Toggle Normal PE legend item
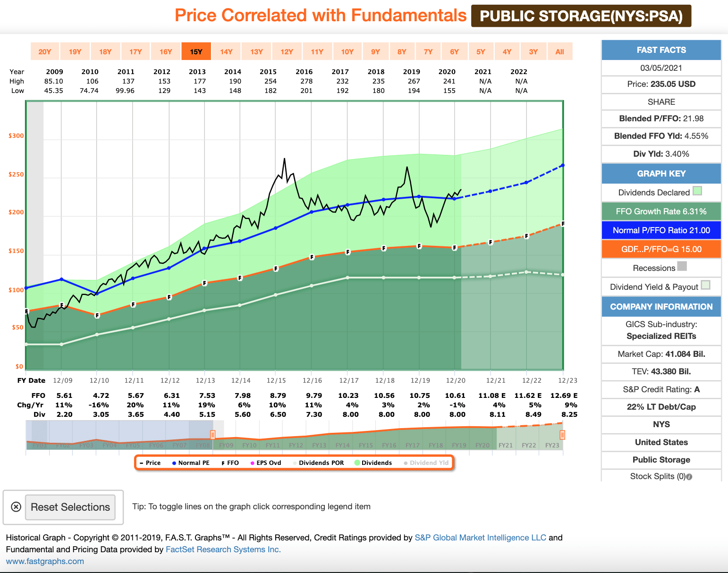728x573 pixels. (x=191, y=463)
